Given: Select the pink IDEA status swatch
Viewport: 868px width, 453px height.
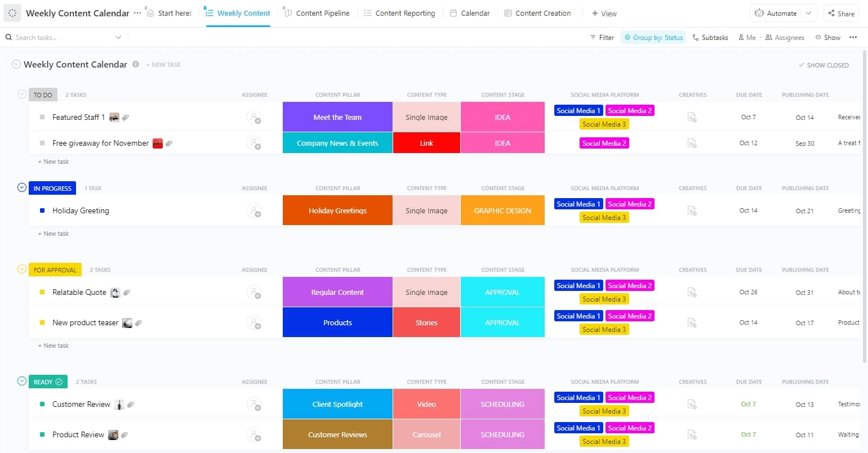Looking at the screenshot, I should point(502,116).
